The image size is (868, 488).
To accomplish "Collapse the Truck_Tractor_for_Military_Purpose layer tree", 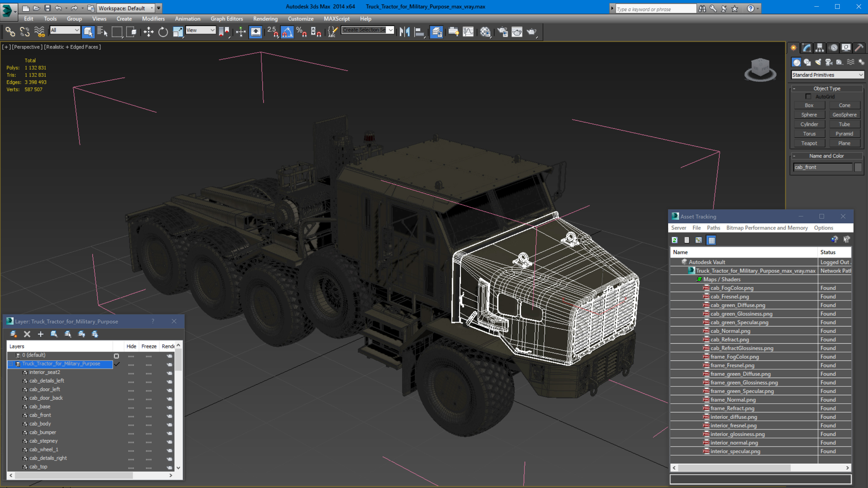I will 11,364.
